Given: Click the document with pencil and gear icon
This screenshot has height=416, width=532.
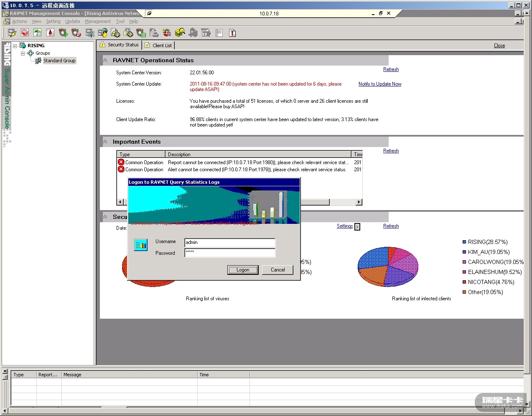Looking at the screenshot, I should 115,33.
